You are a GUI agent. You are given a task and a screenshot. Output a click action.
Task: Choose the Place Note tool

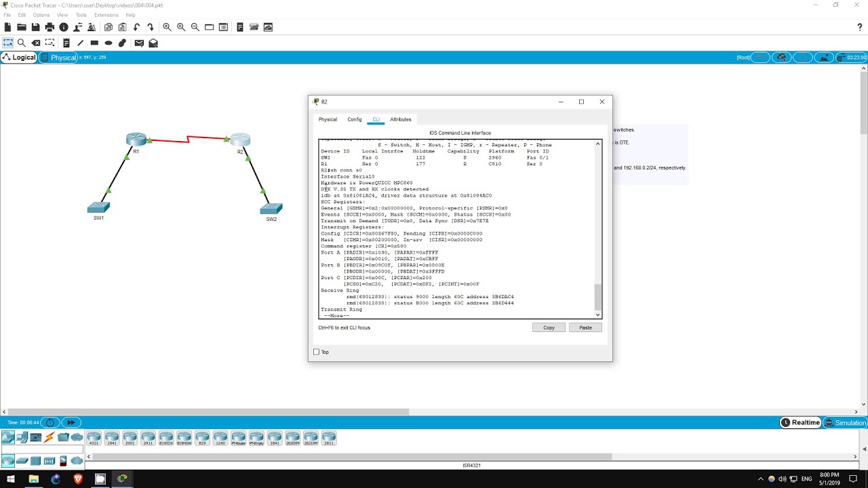coord(66,43)
